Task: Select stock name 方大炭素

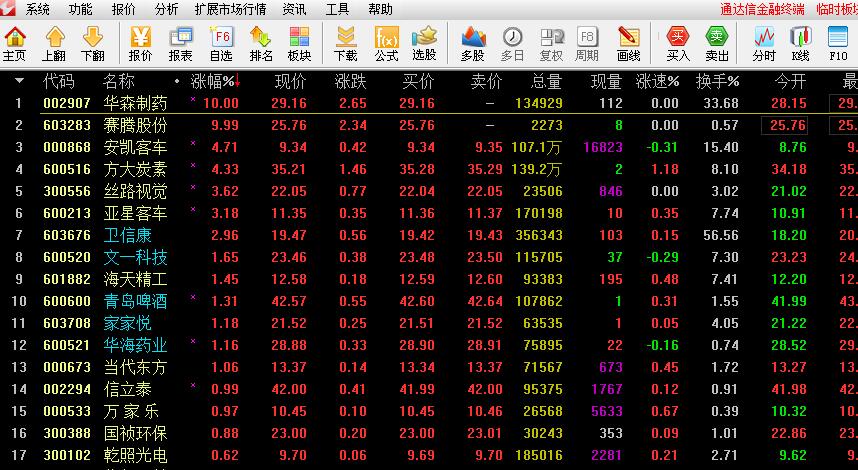Action: tap(135, 169)
